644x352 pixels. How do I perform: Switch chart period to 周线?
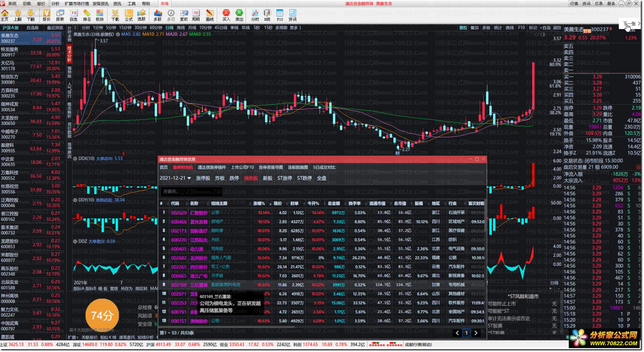tap(181, 28)
